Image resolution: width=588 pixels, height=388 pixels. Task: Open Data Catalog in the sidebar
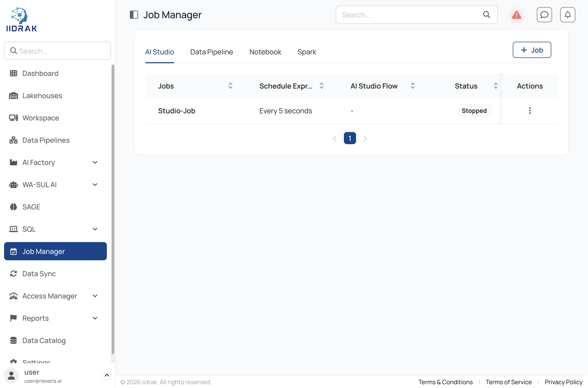click(x=55, y=340)
